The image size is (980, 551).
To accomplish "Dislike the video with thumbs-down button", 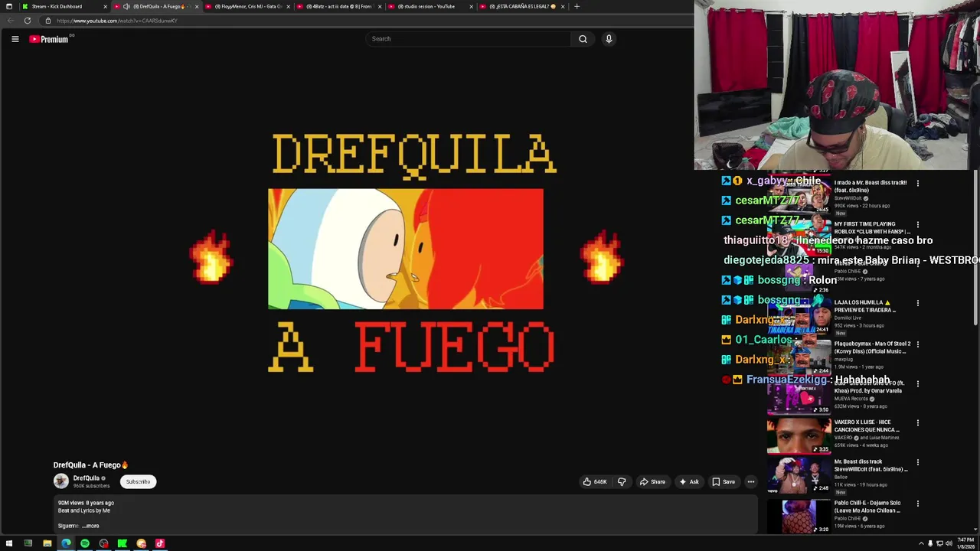I will click(x=622, y=482).
